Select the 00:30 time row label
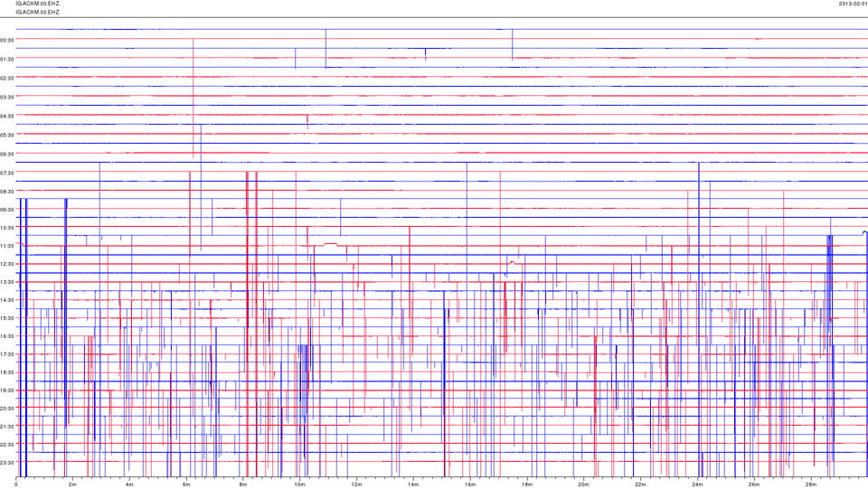 tap(7, 40)
